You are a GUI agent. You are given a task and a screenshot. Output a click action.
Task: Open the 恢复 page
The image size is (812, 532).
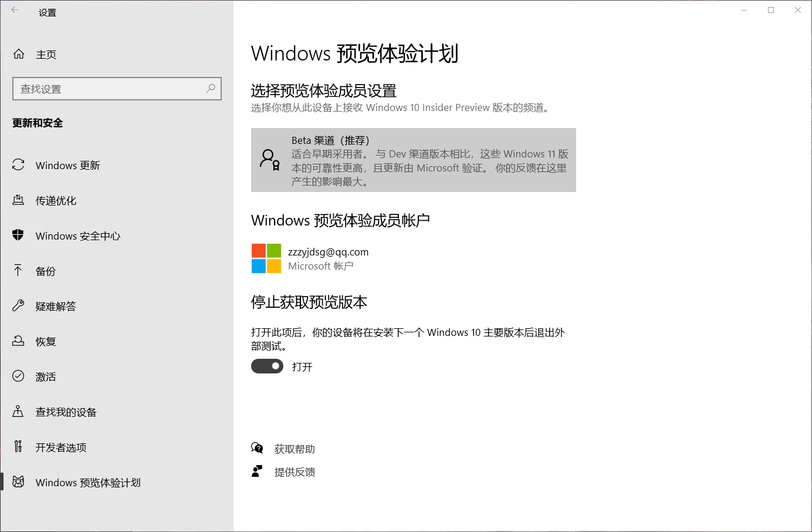click(x=117, y=341)
